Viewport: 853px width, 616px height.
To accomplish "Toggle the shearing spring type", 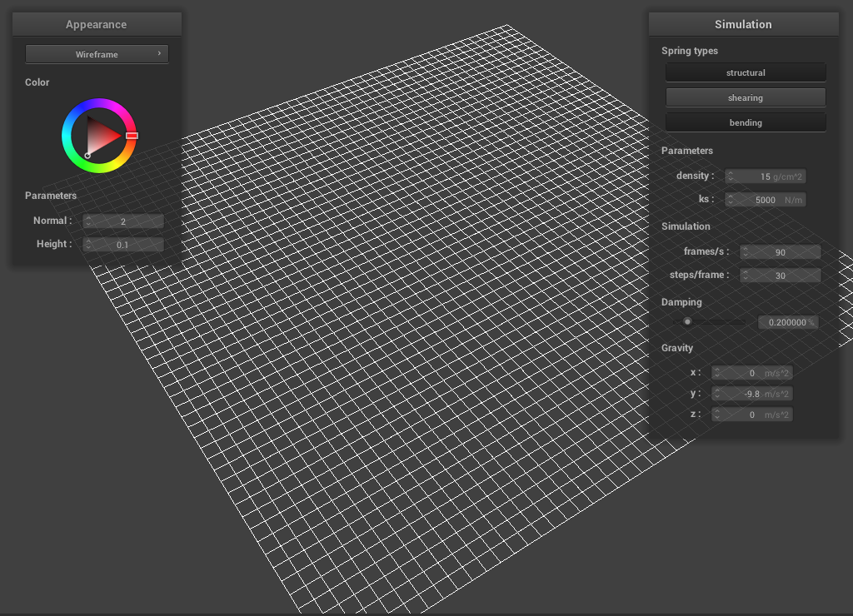I will click(746, 97).
